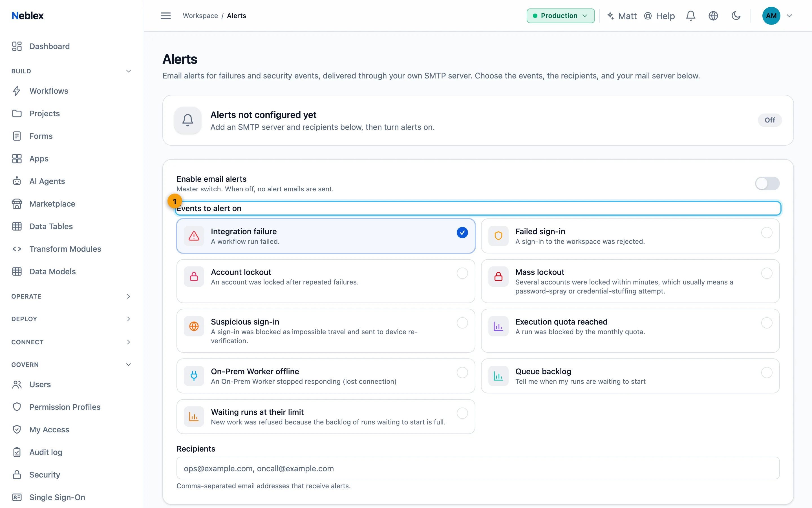The width and height of the screenshot is (812, 508).
Task: Click the globe language icon
Action: [713, 16]
